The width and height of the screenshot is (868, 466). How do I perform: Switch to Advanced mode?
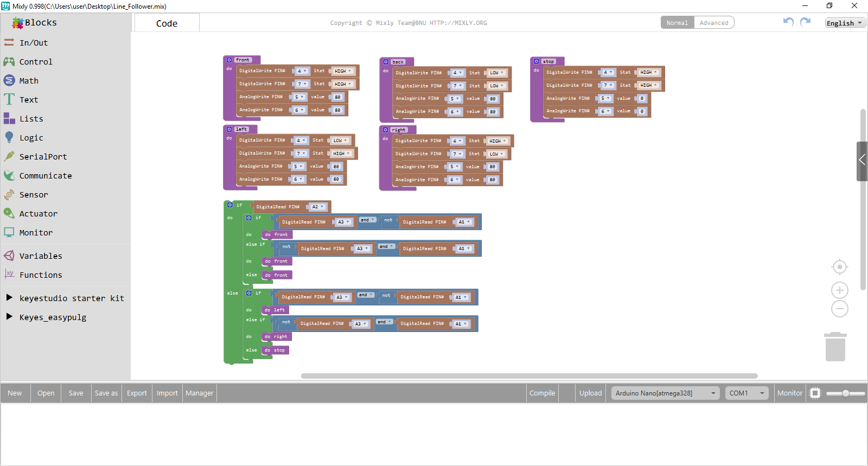713,23
